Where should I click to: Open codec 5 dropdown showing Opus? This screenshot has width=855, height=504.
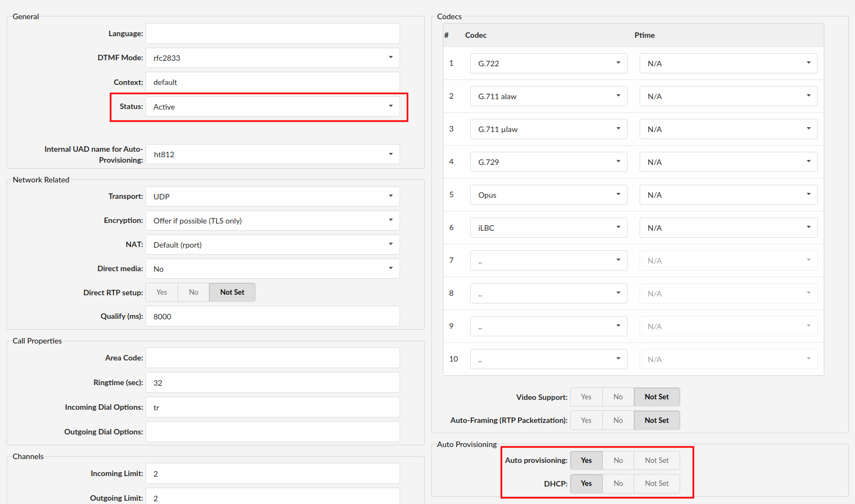[x=549, y=194]
